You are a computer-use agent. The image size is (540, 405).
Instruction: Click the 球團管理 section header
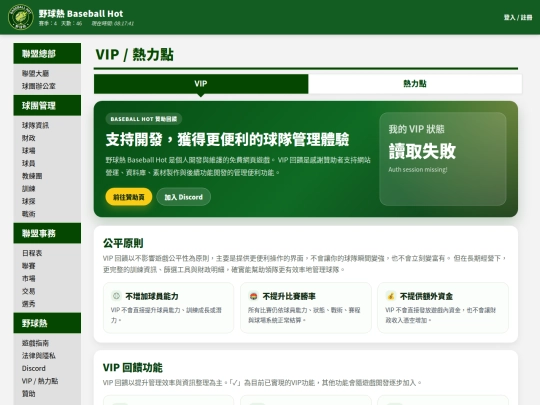click(47, 105)
